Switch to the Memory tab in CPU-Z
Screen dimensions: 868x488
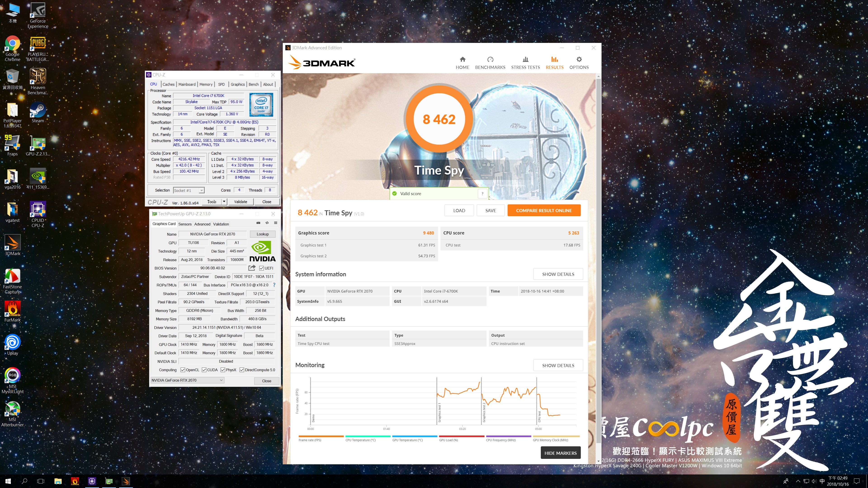coord(206,84)
